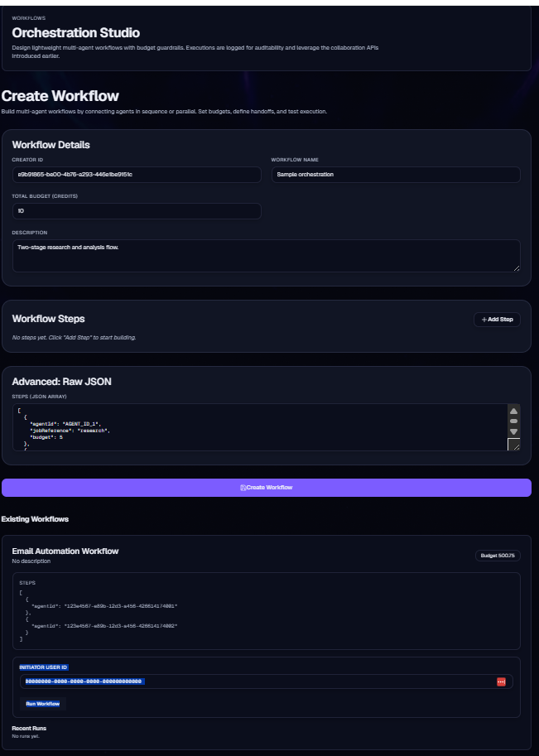
Task: Click the scroll-down arrow in the JSON steps editor
Action: (x=513, y=431)
